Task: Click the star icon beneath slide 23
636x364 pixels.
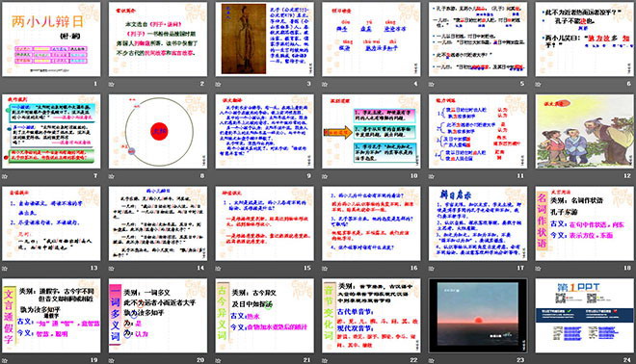Action: point(432,360)
